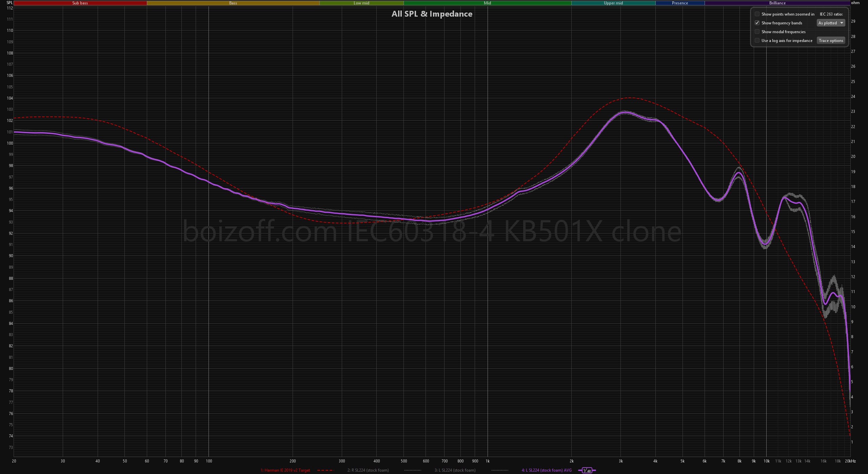Click the Upper mid frequency band label
Image resolution: width=868 pixels, height=474 pixels.
(613, 3)
